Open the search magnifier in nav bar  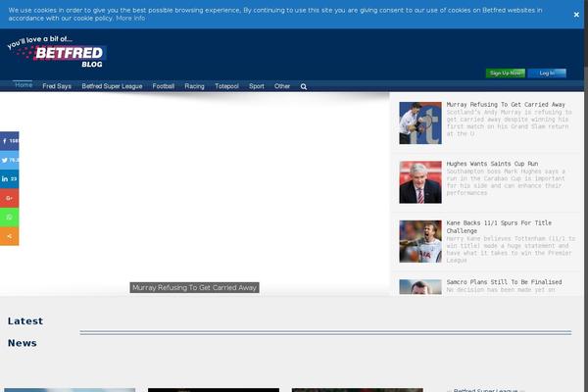[x=304, y=86]
